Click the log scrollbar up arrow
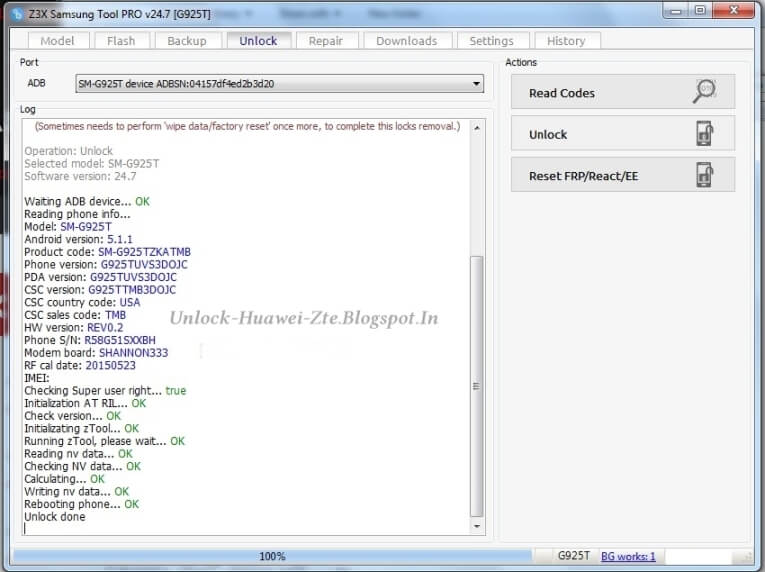This screenshot has height=572, width=765. (x=477, y=127)
